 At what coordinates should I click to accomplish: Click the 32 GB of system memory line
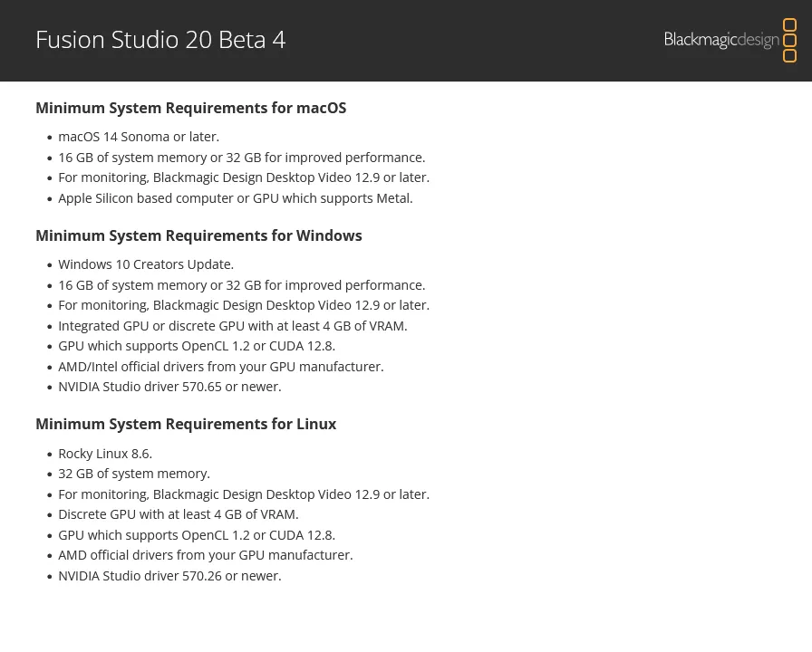point(134,474)
